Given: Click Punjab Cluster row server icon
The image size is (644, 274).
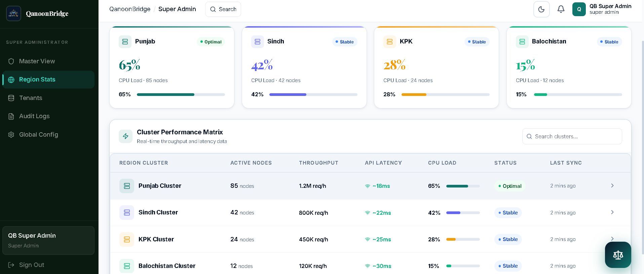Looking at the screenshot, I should point(127,186).
